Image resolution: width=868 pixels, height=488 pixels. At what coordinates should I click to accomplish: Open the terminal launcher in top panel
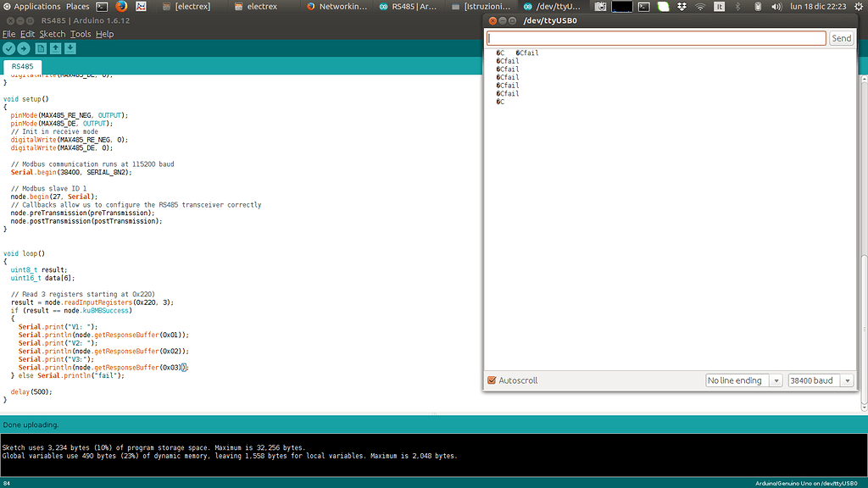102,6
